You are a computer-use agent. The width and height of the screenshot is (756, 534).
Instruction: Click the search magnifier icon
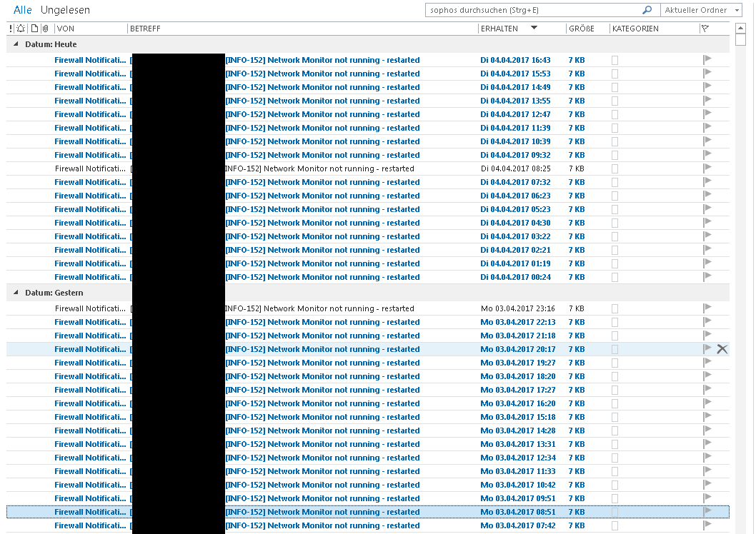tap(647, 9)
